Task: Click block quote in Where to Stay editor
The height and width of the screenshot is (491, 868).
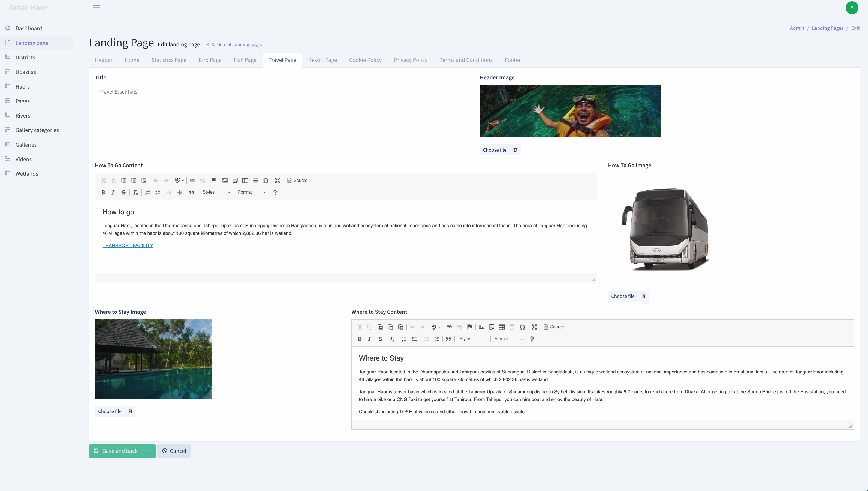Action: (x=448, y=339)
